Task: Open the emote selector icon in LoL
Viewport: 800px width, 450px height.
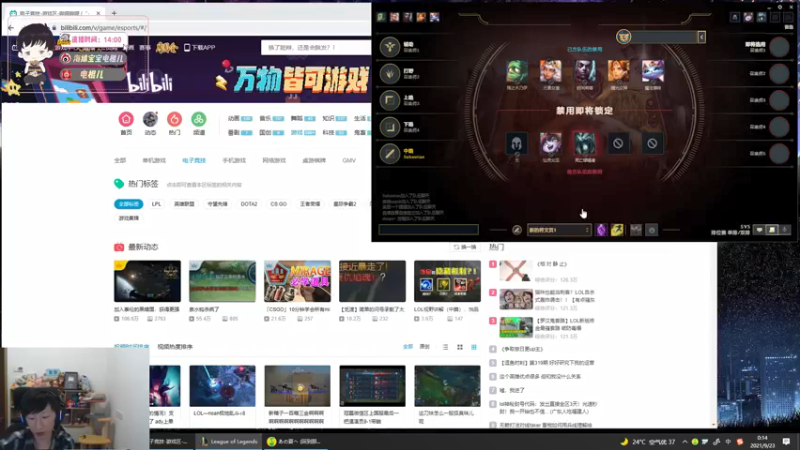Action: click(x=652, y=230)
